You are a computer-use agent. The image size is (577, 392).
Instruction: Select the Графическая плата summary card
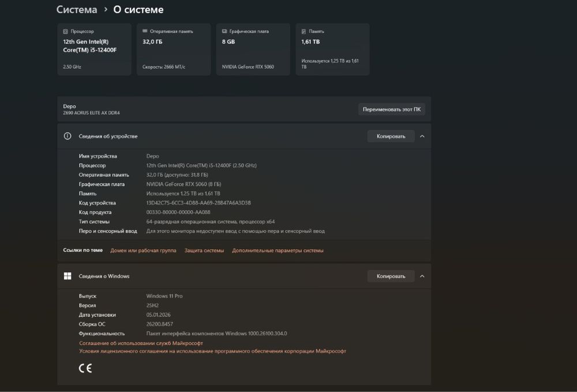click(x=253, y=49)
